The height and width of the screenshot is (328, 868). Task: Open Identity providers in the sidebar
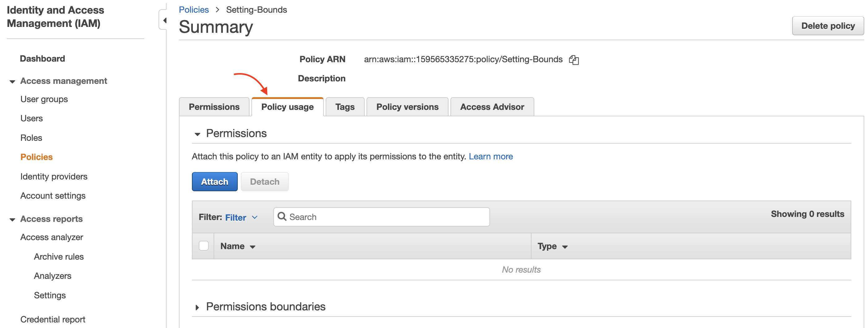(54, 176)
